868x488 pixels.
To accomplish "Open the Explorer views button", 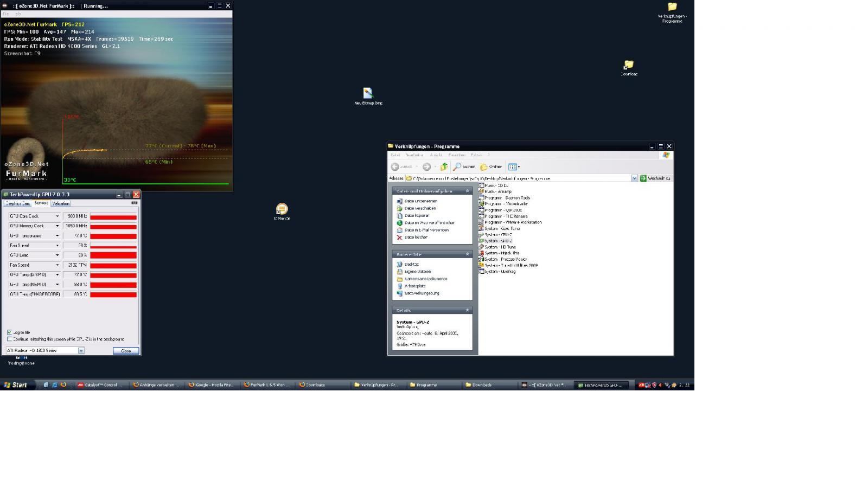I will [513, 166].
